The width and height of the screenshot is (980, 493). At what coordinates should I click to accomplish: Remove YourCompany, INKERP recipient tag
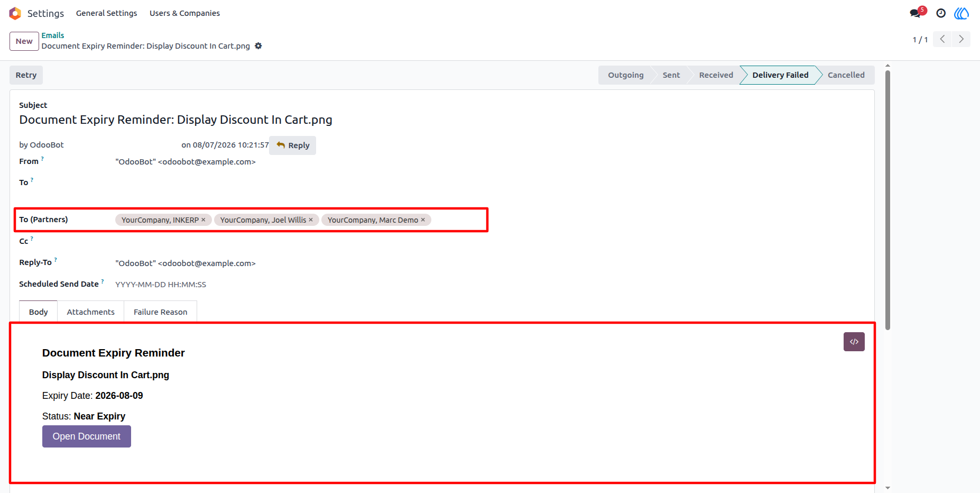pos(204,220)
